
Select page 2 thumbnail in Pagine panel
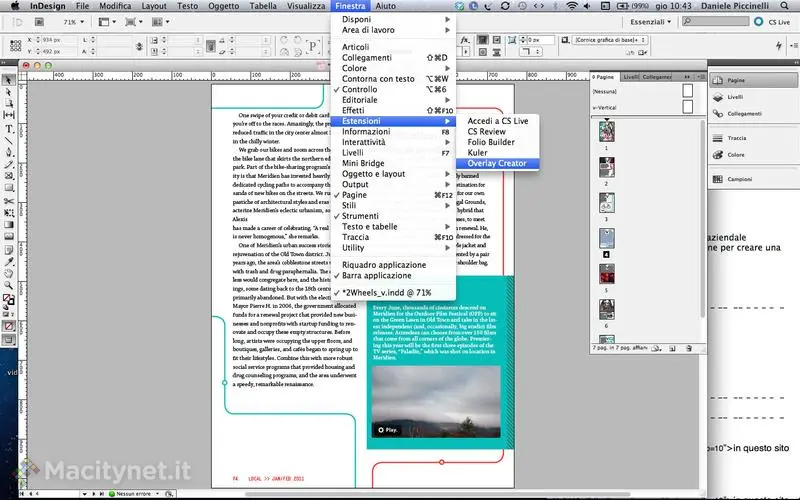pyautogui.click(x=605, y=168)
